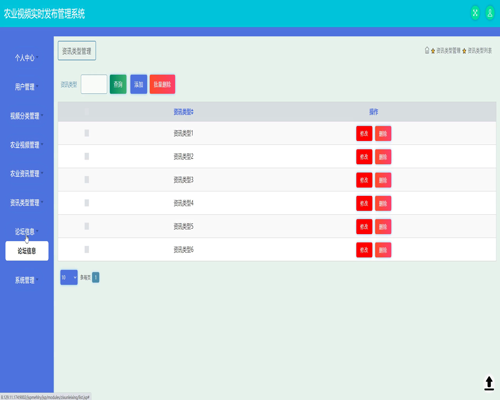The width and height of the screenshot is (500, 400).
Task: Click the 删除 button for 资讯类型6
Action: [383, 250]
